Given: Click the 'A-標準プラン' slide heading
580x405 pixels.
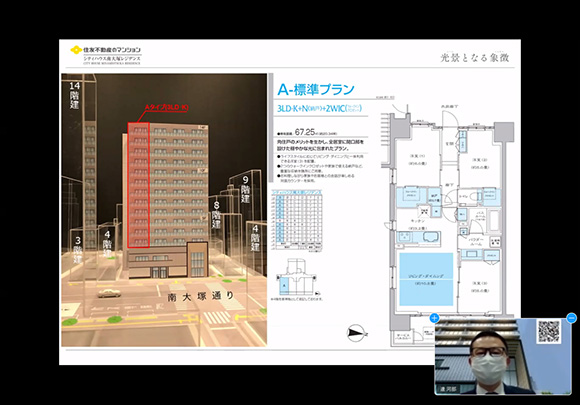Looking at the screenshot, I should [x=316, y=89].
